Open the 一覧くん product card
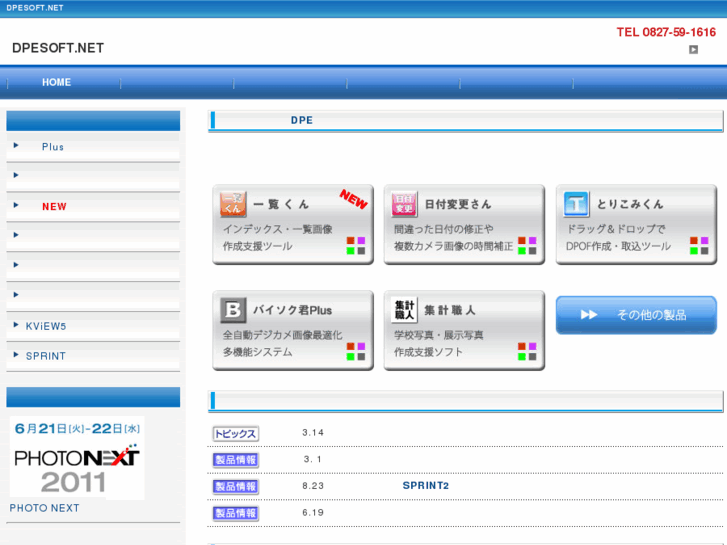 pos(293,224)
